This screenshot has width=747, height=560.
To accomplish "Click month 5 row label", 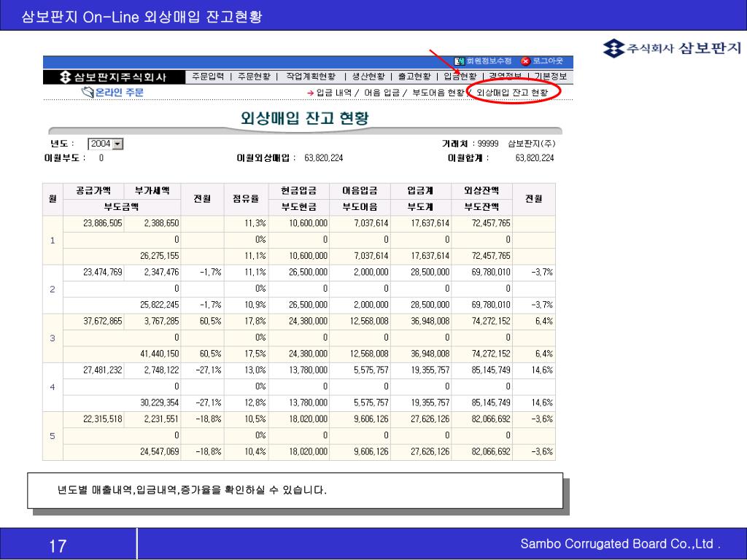I will coord(53,436).
